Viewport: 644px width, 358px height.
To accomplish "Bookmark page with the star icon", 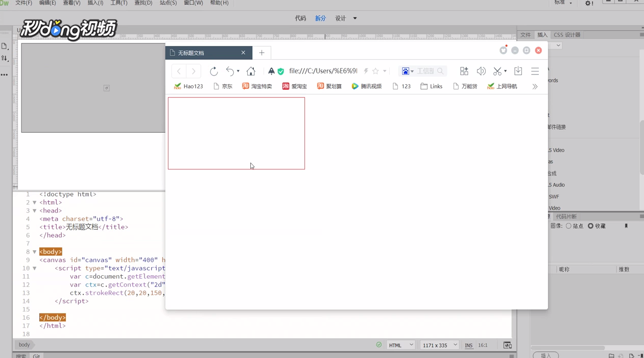I will click(375, 71).
